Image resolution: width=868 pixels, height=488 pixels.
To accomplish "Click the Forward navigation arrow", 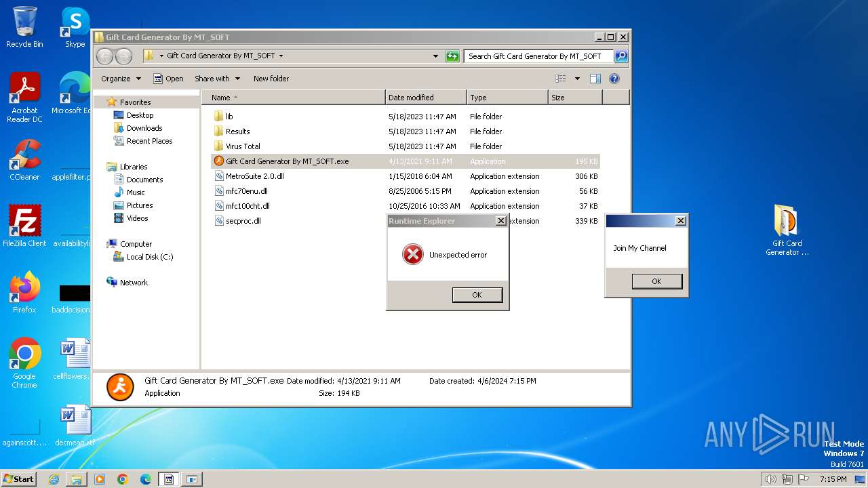I will coord(123,56).
